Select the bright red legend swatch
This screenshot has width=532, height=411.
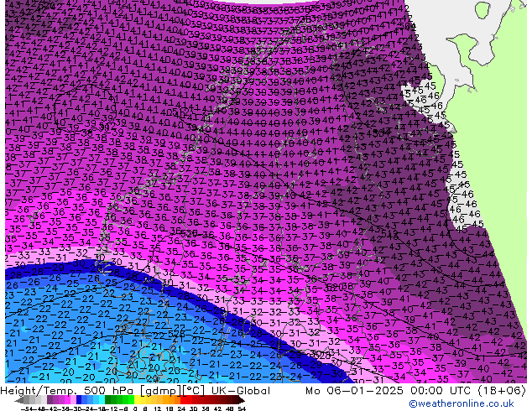[x=183, y=399]
